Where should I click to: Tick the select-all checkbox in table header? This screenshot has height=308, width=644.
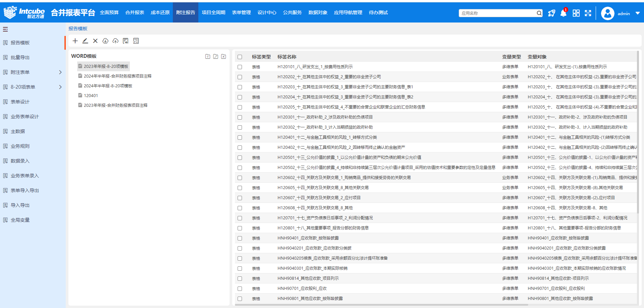click(x=240, y=57)
